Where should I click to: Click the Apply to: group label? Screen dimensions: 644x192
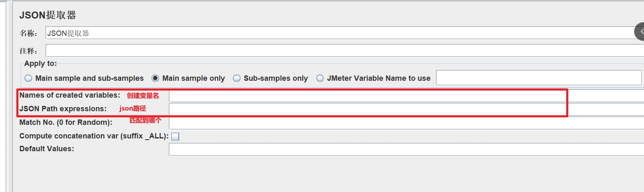pos(40,63)
